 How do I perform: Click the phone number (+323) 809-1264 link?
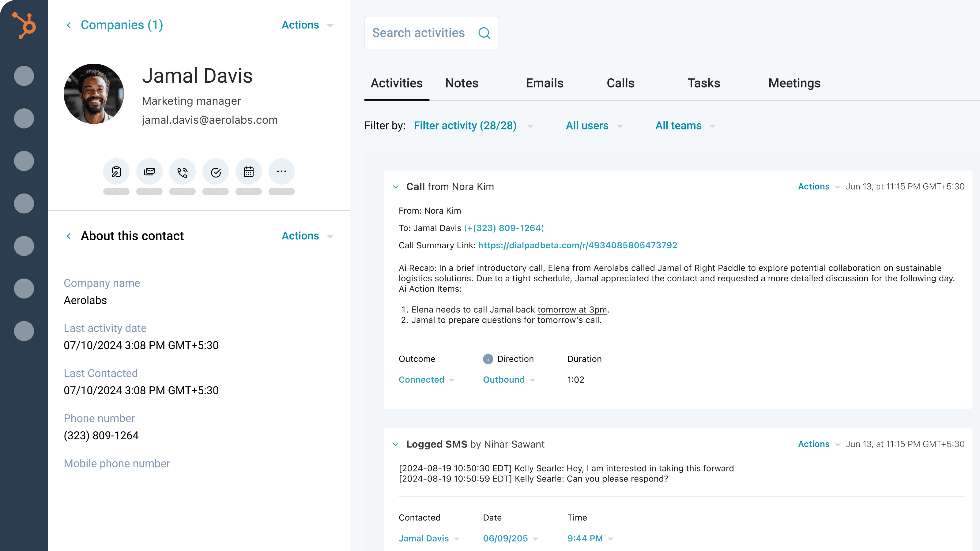(x=504, y=228)
